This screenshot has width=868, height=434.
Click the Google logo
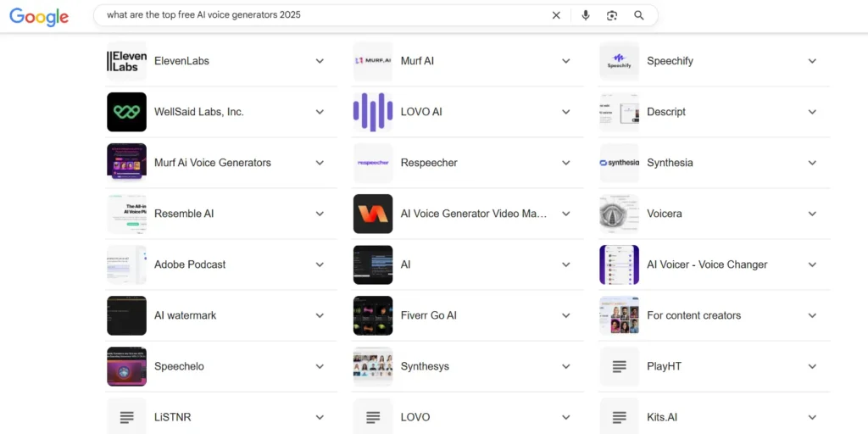point(39,16)
